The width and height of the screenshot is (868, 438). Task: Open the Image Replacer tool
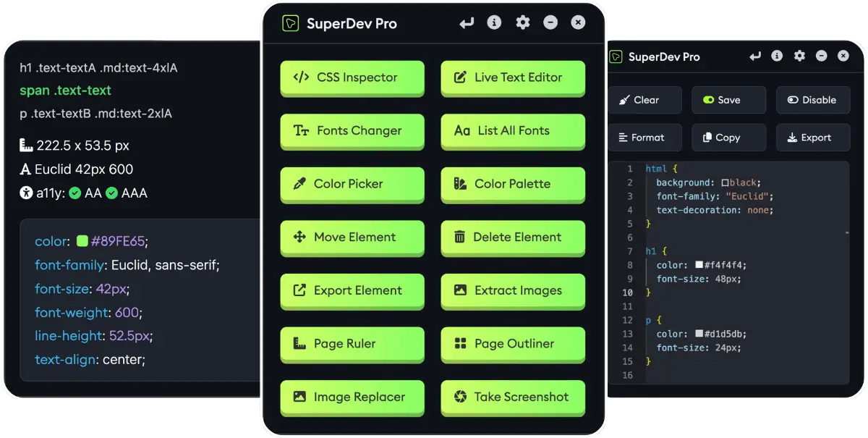(352, 397)
